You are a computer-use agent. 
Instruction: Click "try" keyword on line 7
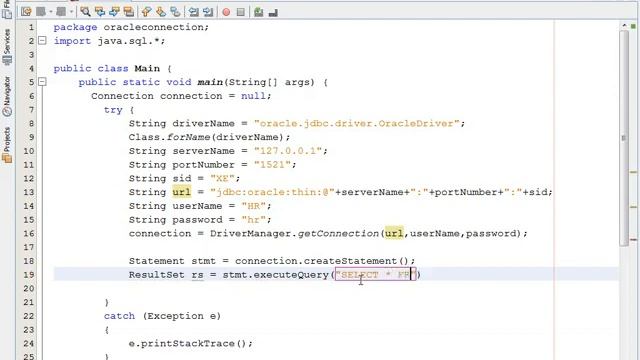click(x=113, y=110)
